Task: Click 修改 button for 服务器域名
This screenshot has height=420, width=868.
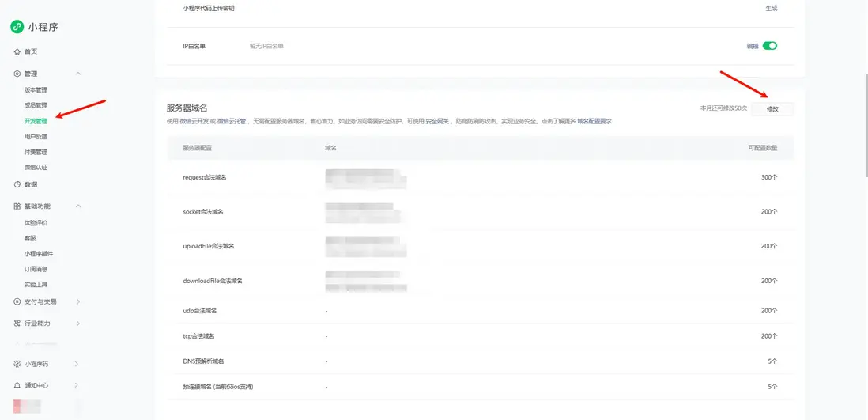Action: click(772, 109)
